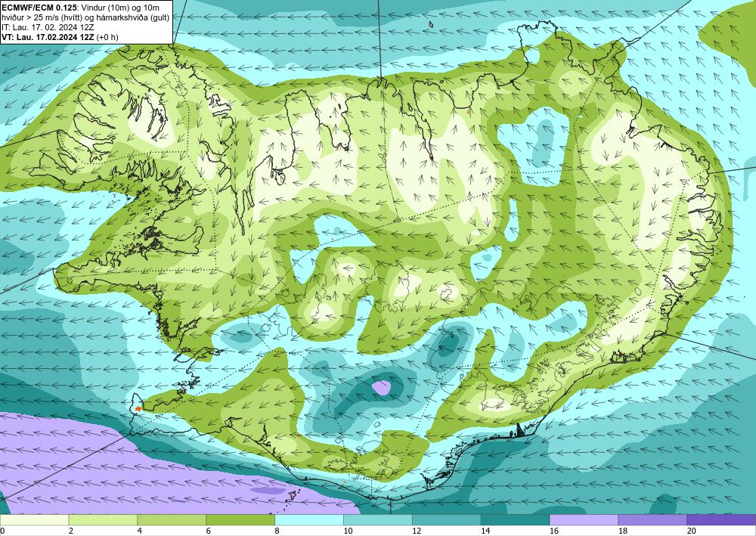Click the legend scale label "14"
756x536 pixels.
point(485,531)
